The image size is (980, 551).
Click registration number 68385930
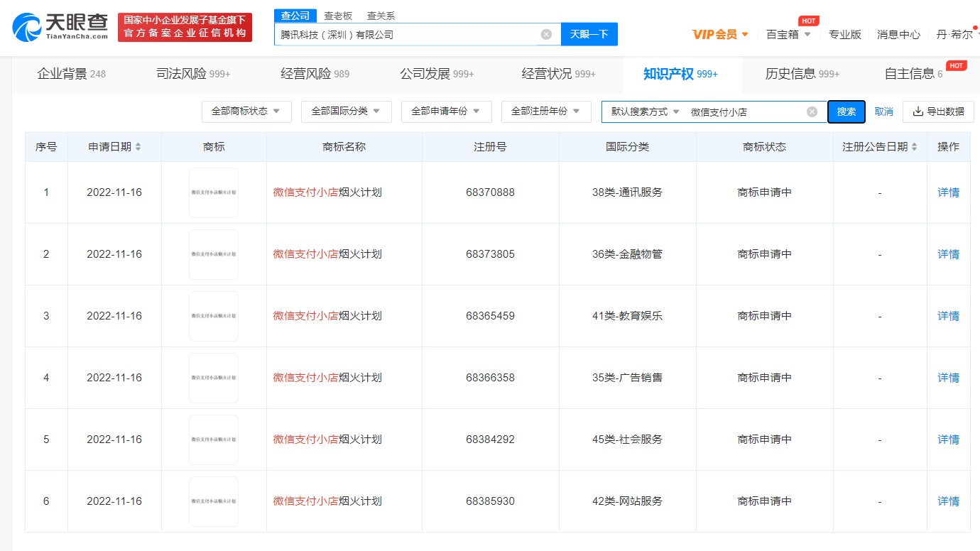491,501
